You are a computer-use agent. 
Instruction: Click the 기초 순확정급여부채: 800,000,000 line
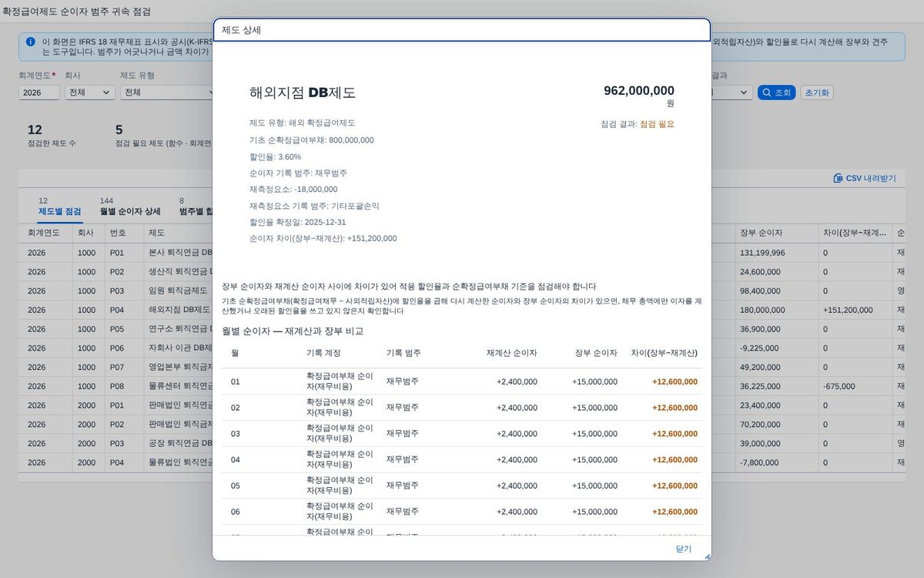312,140
